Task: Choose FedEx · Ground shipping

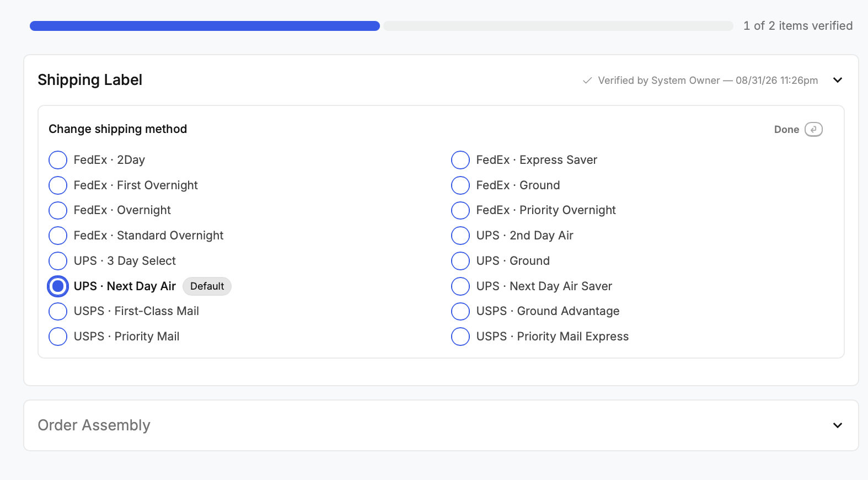Action: pyautogui.click(x=460, y=185)
